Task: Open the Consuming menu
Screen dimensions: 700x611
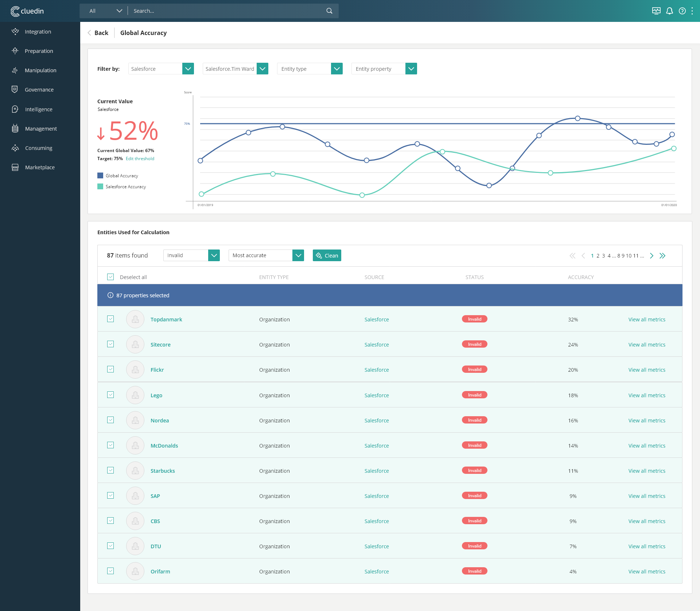Action: 39,148
